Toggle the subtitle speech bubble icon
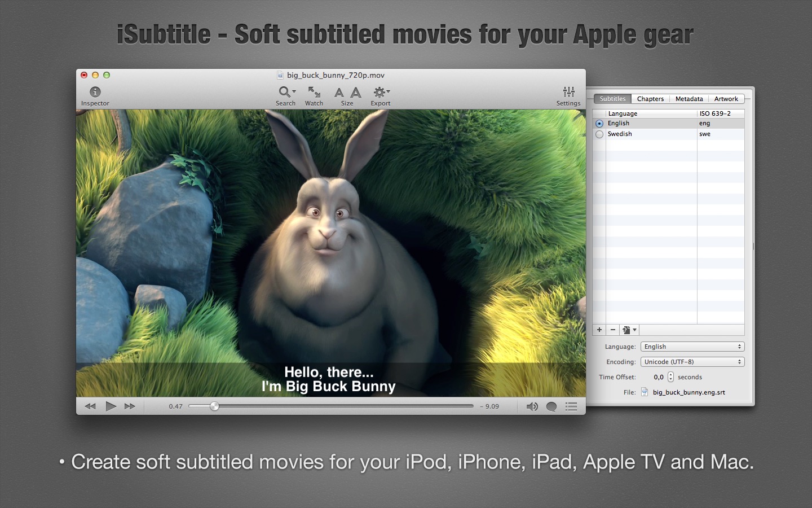Viewport: 812px width, 508px height. tap(551, 406)
